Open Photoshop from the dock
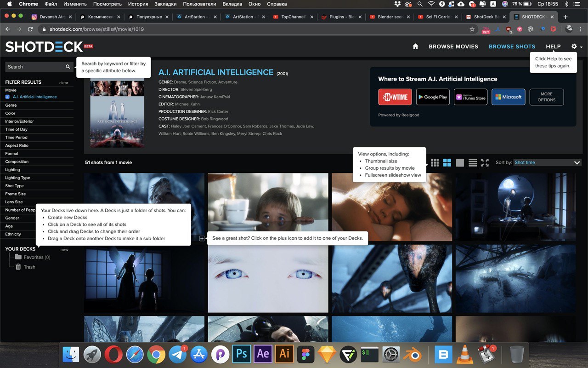The image size is (588, 368). [242, 354]
